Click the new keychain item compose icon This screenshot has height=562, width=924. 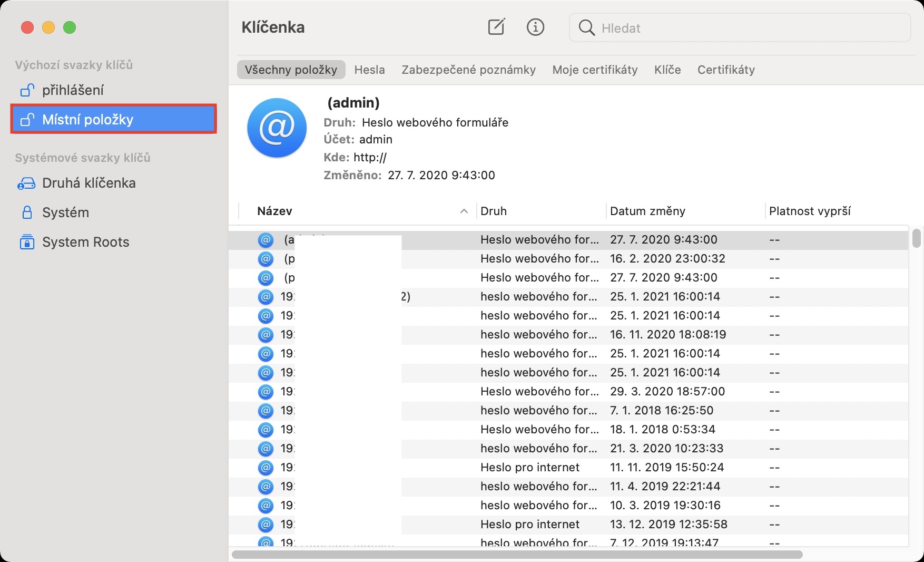(496, 27)
